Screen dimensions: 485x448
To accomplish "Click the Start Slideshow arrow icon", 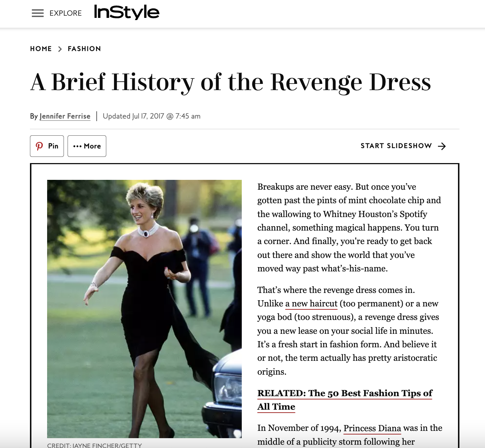I will tap(442, 146).
